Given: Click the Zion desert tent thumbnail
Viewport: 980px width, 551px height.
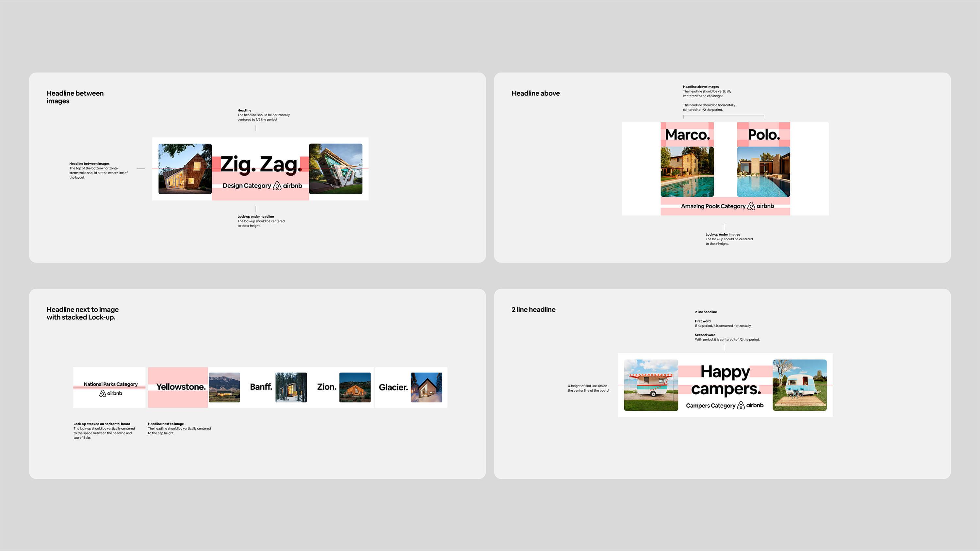Looking at the screenshot, I should [x=354, y=387].
